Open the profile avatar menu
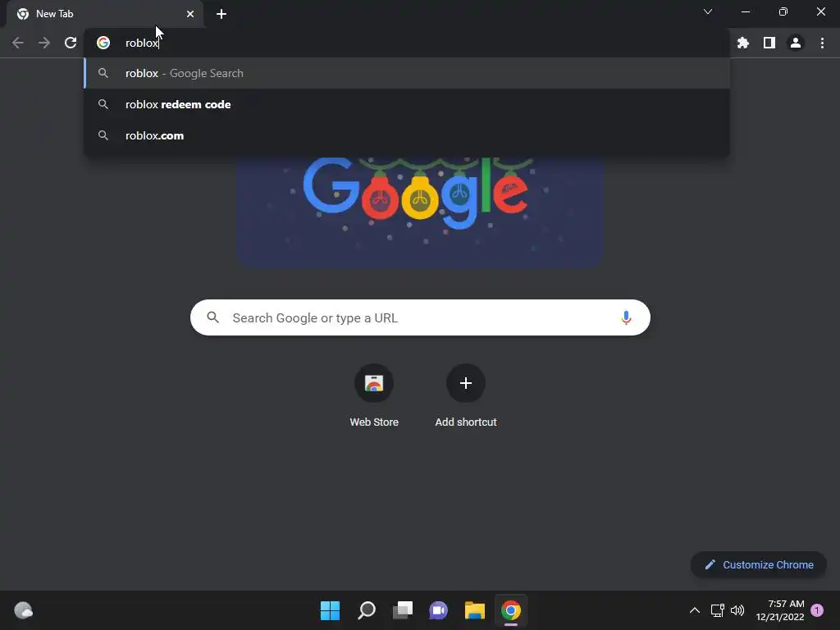The image size is (840, 630). point(796,43)
